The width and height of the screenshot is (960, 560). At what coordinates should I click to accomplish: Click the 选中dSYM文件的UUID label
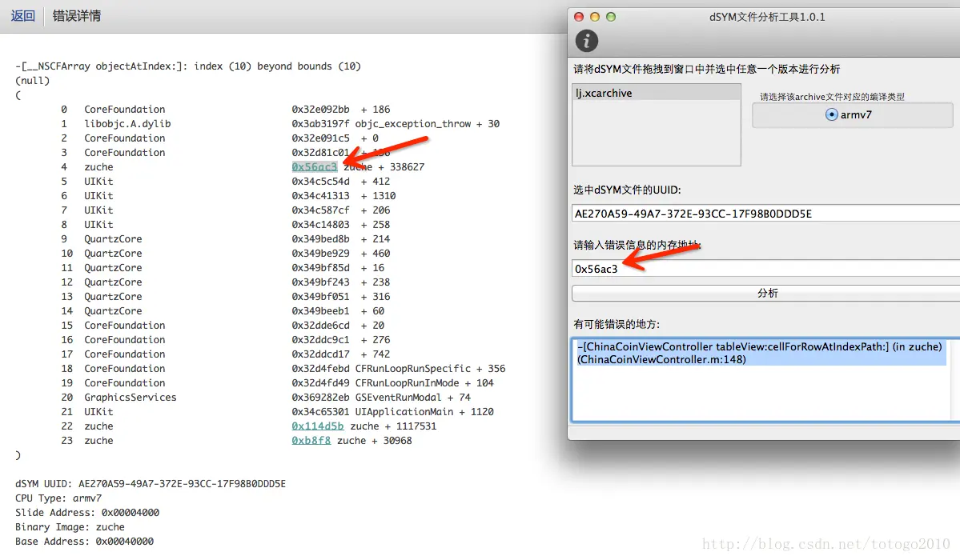(x=627, y=190)
